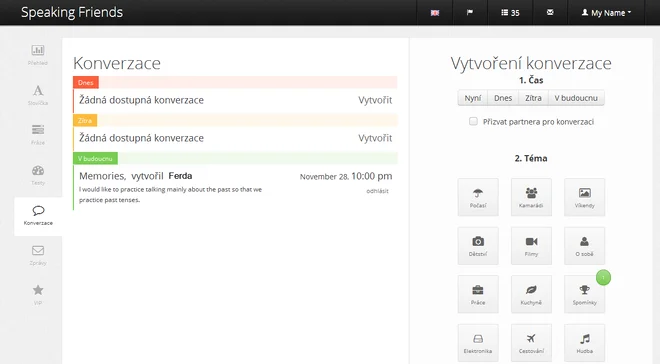Open the Testy section in sidebar

click(x=38, y=175)
